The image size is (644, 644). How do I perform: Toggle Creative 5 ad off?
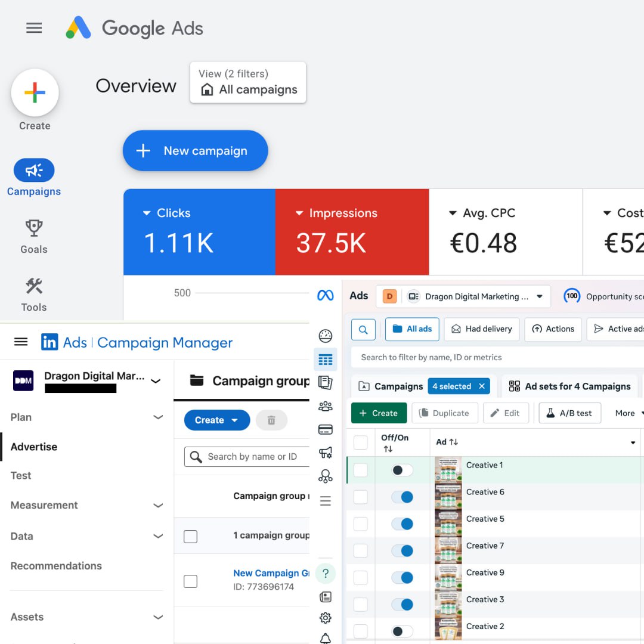(x=402, y=524)
